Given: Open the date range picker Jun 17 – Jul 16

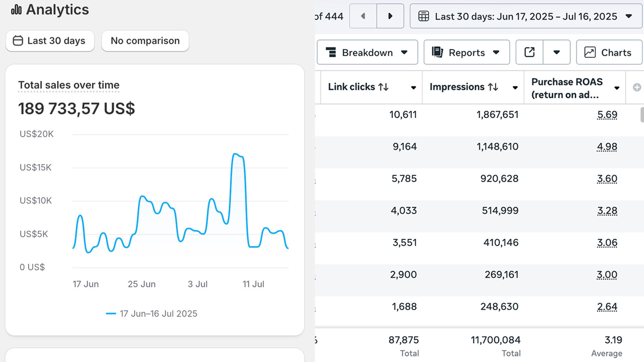Looking at the screenshot, I should coord(526,16).
